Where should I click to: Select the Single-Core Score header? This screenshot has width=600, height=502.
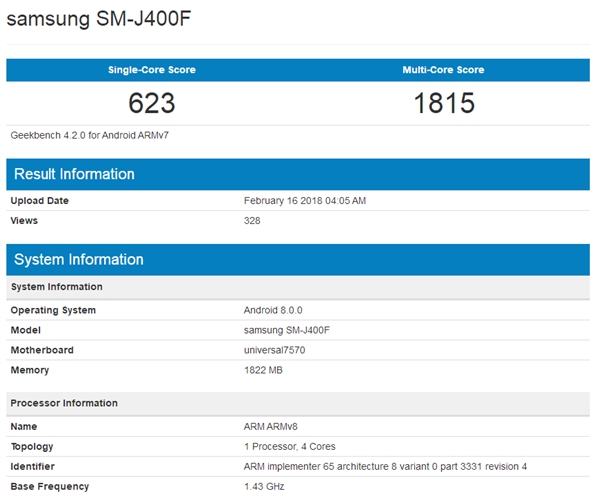coord(152,70)
